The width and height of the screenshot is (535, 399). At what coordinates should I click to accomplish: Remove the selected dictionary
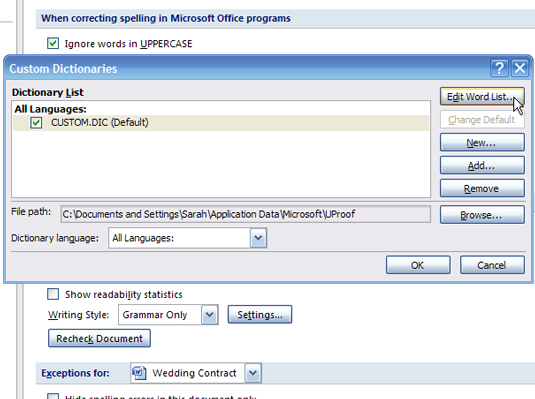click(482, 188)
